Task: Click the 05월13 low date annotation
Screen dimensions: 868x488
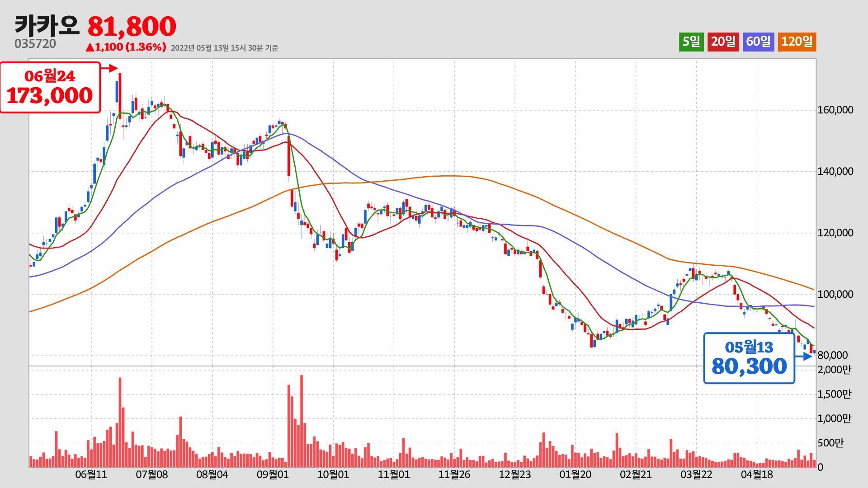Action: click(x=749, y=347)
